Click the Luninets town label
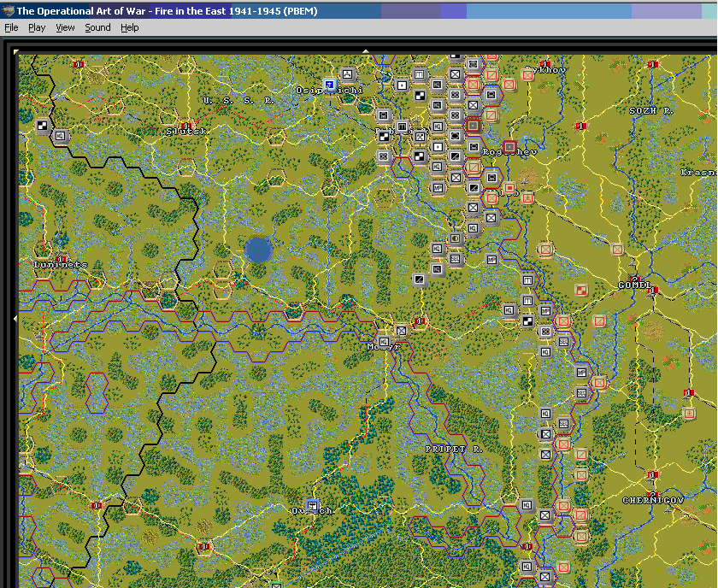Screen dimensions: 718x588 (61, 265)
